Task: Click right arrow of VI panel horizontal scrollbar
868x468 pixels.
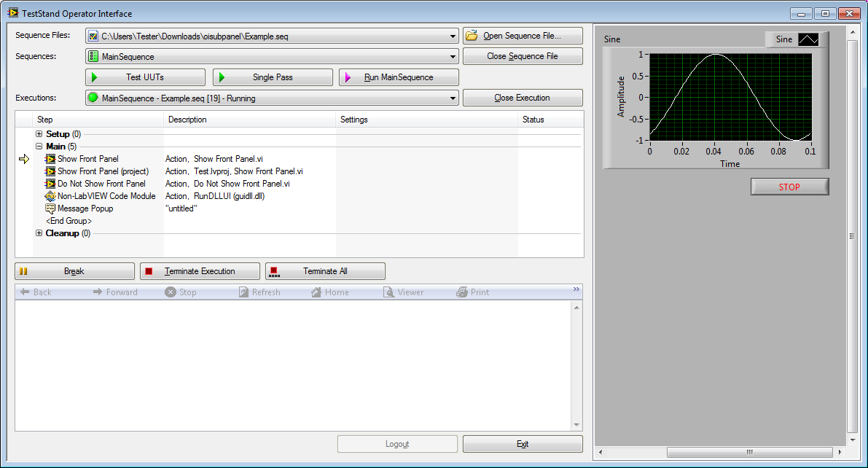Action: click(840, 452)
